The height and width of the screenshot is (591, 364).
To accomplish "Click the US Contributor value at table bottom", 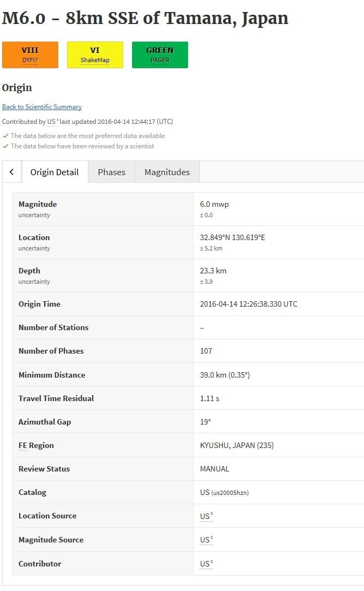I will (x=206, y=564).
